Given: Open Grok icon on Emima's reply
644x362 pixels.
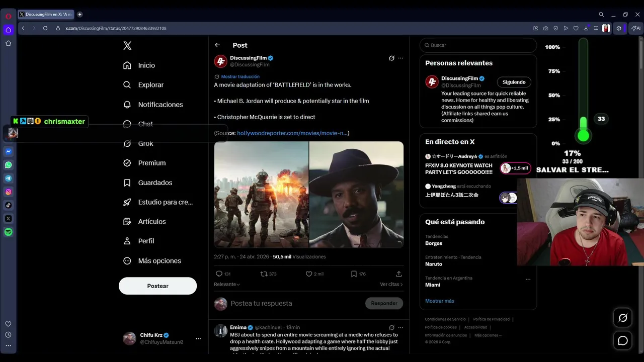Looking at the screenshot, I should [x=391, y=327].
